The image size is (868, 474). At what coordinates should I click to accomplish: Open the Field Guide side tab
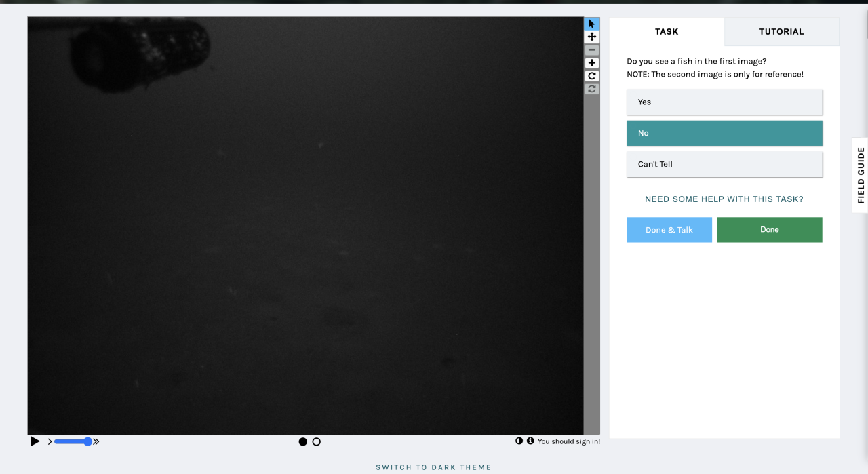pyautogui.click(x=861, y=175)
